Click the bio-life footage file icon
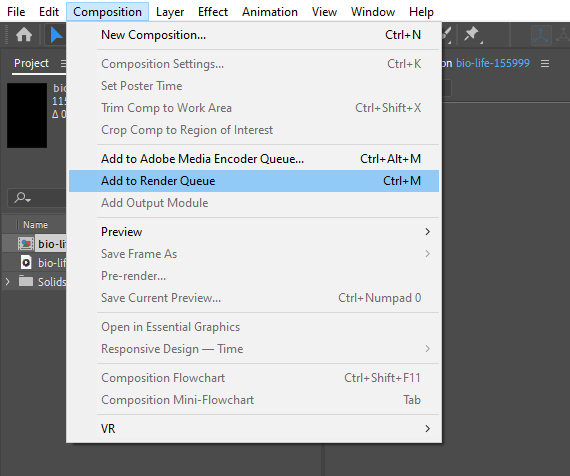This screenshot has height=476, width=570. tap(26, 263)
